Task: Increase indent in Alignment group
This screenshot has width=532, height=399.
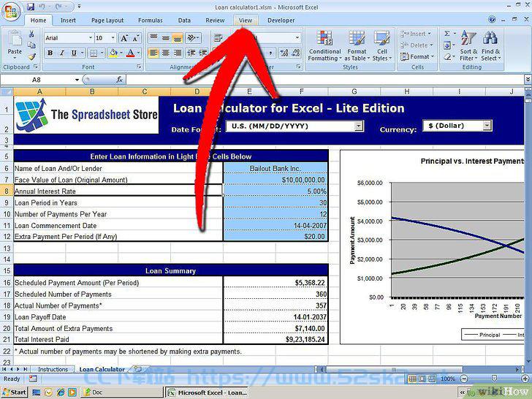Action: point(203,53)
